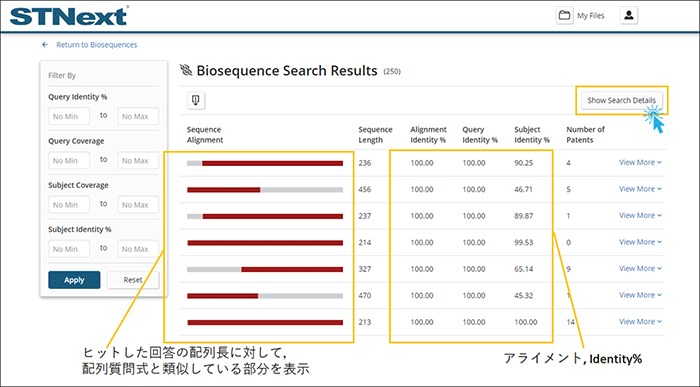700x387 pixels.
Task: Click the alignment bar for the 456-length sequence
Action: tap(265, 190)
